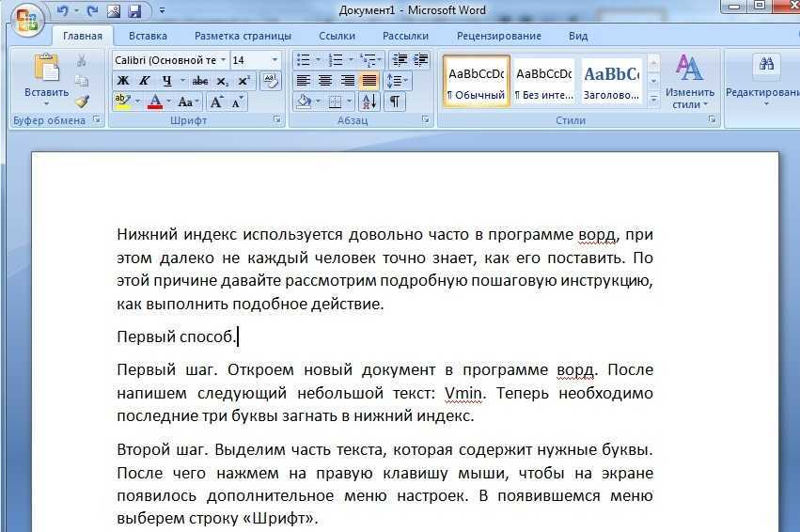Screen dimensions: 800x532
Task: Open the Стили pane launcher
Action: coord(712,119)
